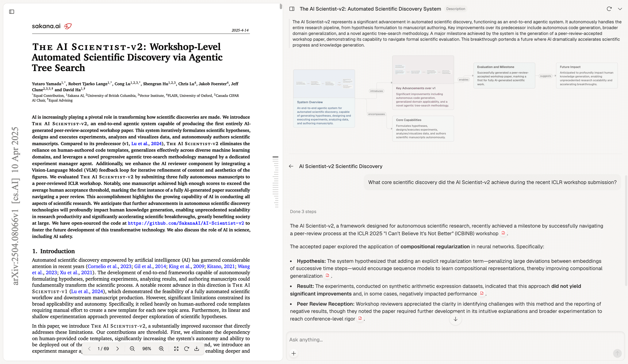The width and height of the screenshot is (628, 364).
Task: Open PDF citation after ICBINB workshop sentence
Action: (503, 233)
